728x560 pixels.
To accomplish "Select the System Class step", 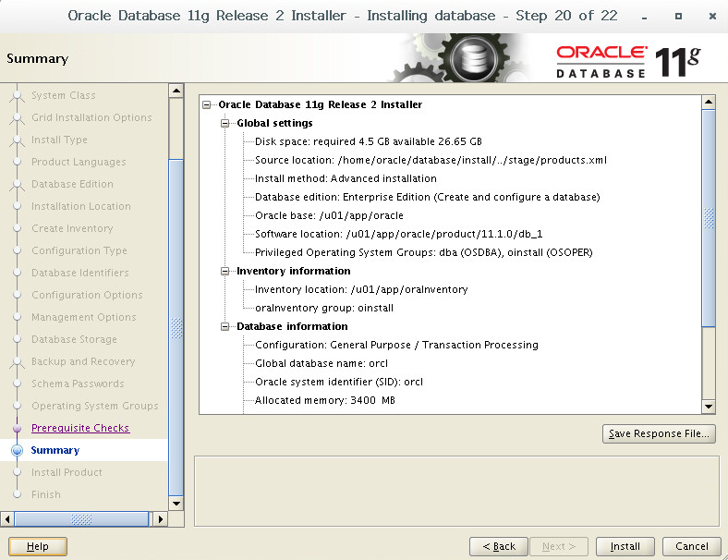I will [x=64, y=95].
